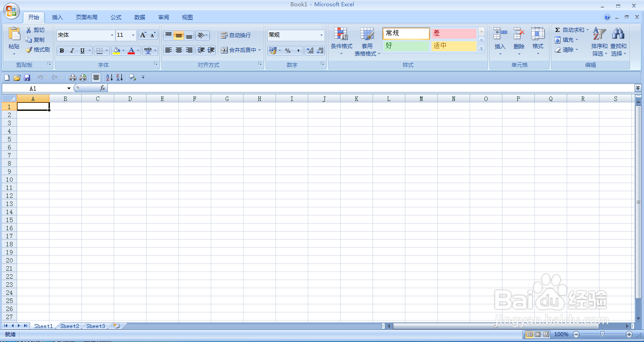Click the increase indent icon
Image resolution: width=644 pixels, height=342 pixels.
(211, 50)
